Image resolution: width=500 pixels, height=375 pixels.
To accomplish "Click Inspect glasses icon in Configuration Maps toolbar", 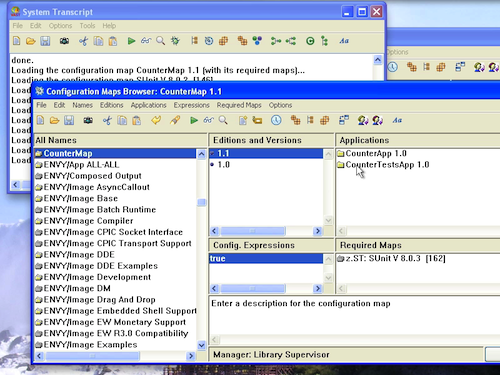I will 208,120.
